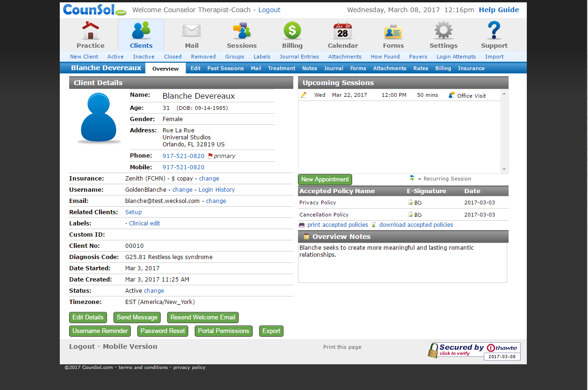The height and width of the screenshot is (390, 588).
Task: Click the Export button
Action: [x=271, y=331]
